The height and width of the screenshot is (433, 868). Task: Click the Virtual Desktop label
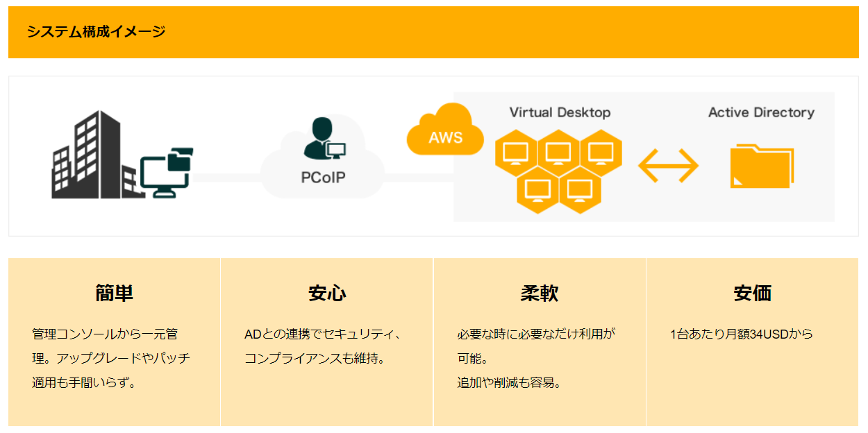tap(560, 112)
